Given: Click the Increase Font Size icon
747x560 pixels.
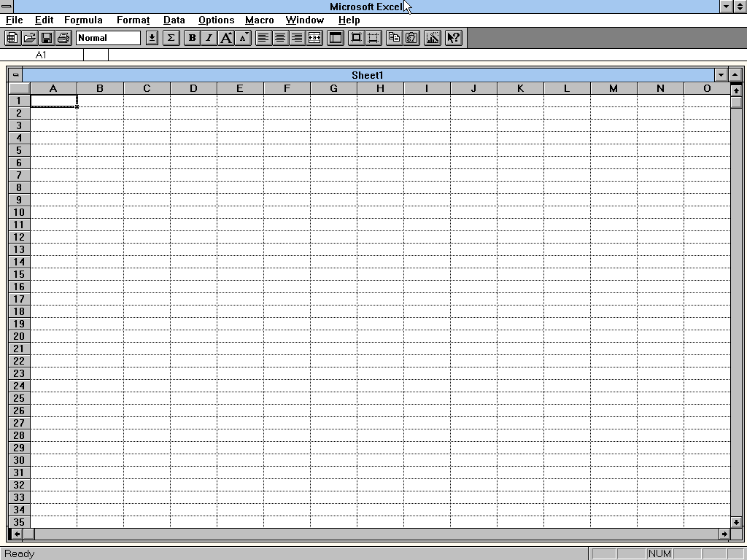Looking at the screenshot, I should point(226,38).
